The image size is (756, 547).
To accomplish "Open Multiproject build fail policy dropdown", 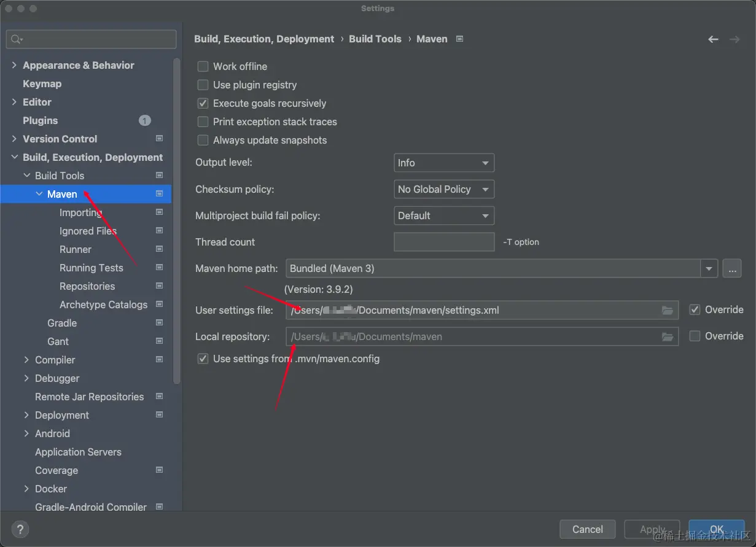I will point(444,215).
